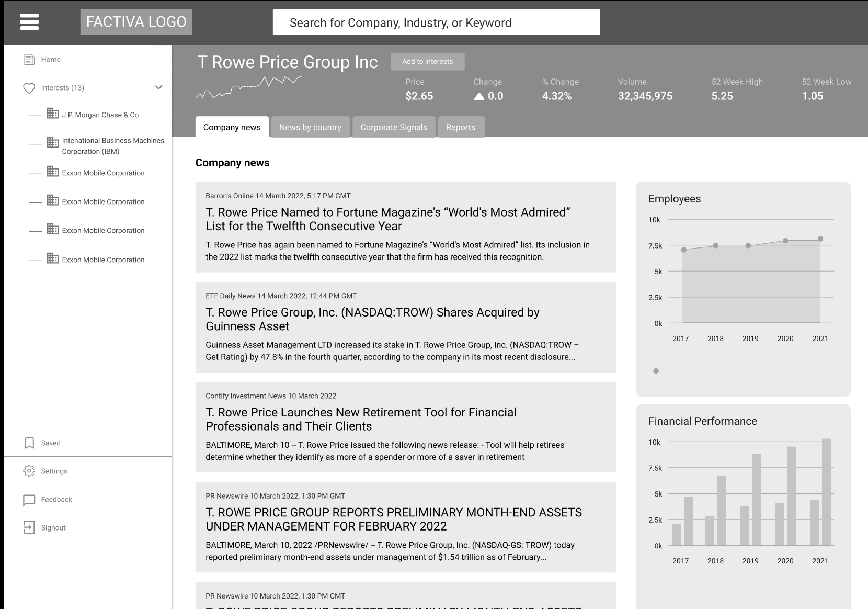Open Home in the sidebar
Viewport: 868px width, 609px height.
coord(51,60)
